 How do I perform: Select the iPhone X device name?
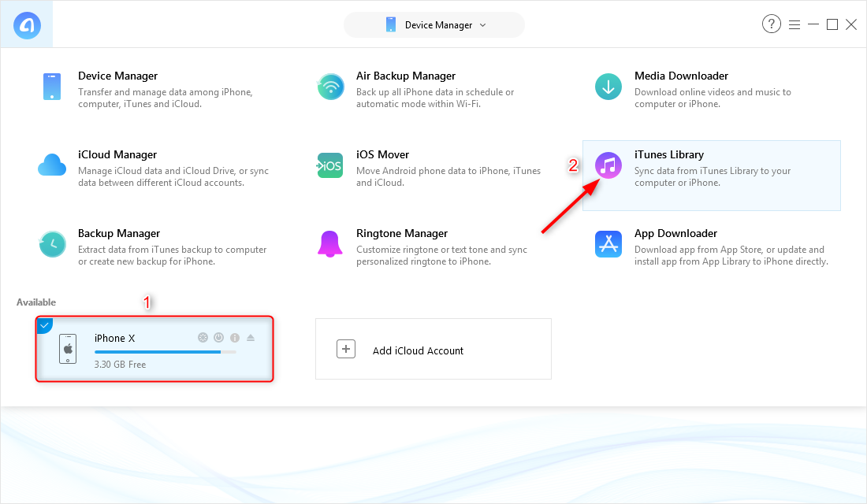click(114, 338)
